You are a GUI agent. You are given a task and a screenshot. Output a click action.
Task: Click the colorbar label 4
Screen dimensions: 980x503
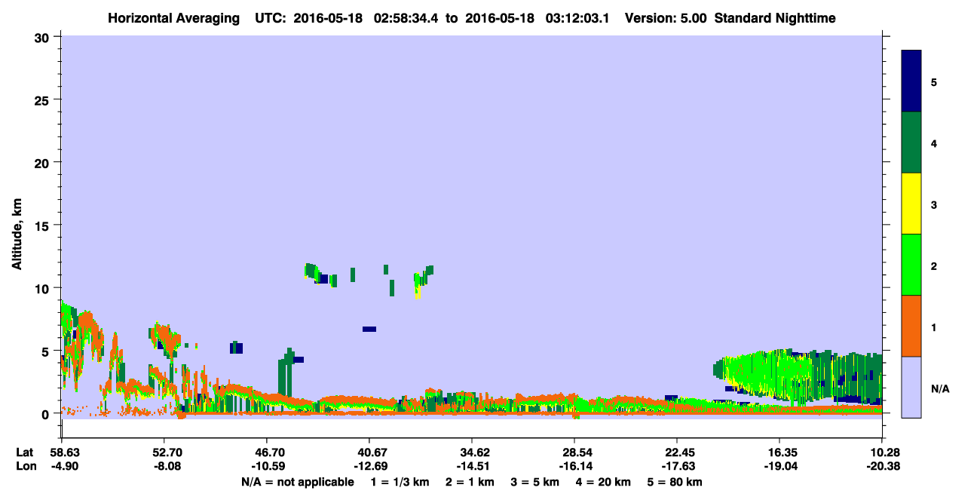[934, 143]
